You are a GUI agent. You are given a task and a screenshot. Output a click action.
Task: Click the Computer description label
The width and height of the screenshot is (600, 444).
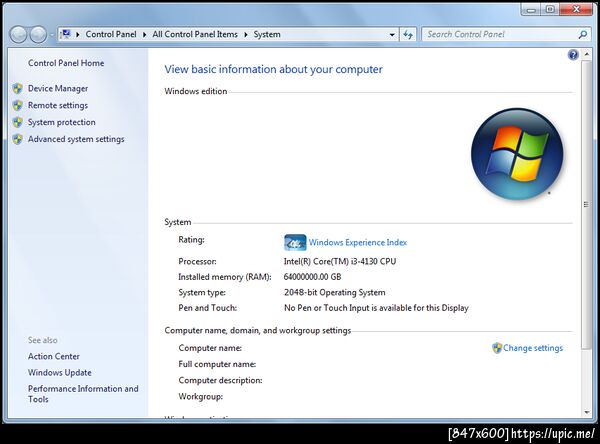click(x=220, y=380)
